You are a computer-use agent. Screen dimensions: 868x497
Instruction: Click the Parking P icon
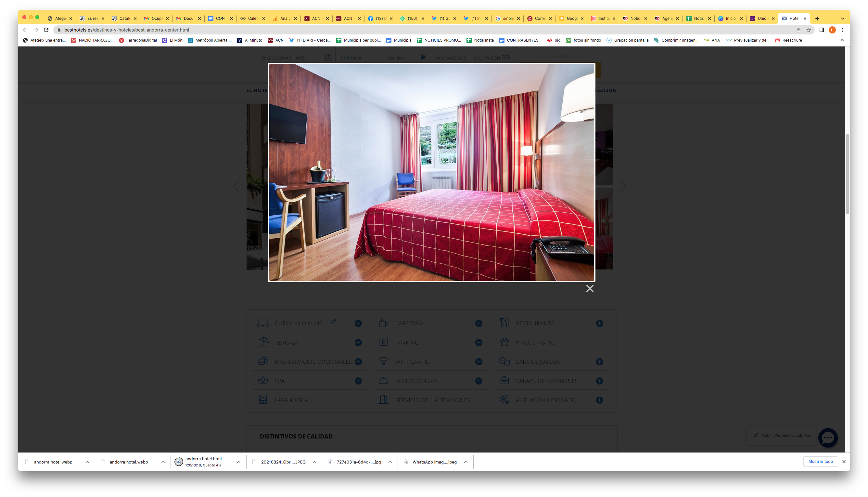383,342
